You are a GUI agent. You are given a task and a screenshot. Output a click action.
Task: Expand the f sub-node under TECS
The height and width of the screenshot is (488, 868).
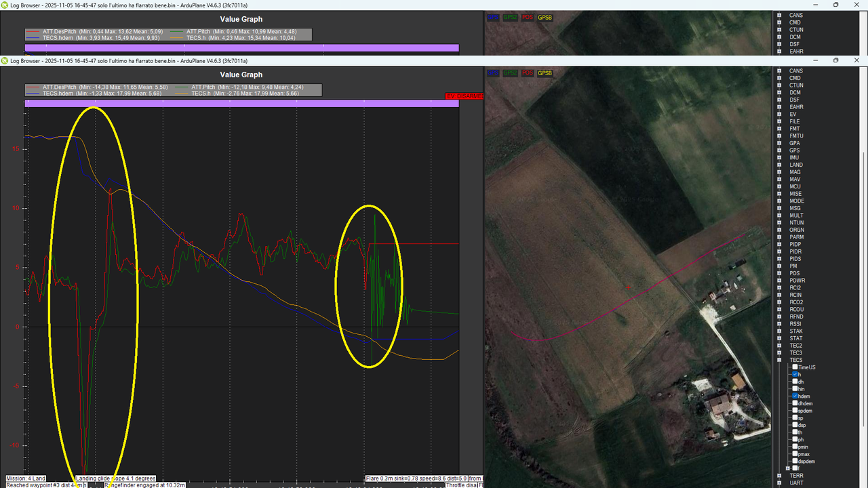[787, 468]
